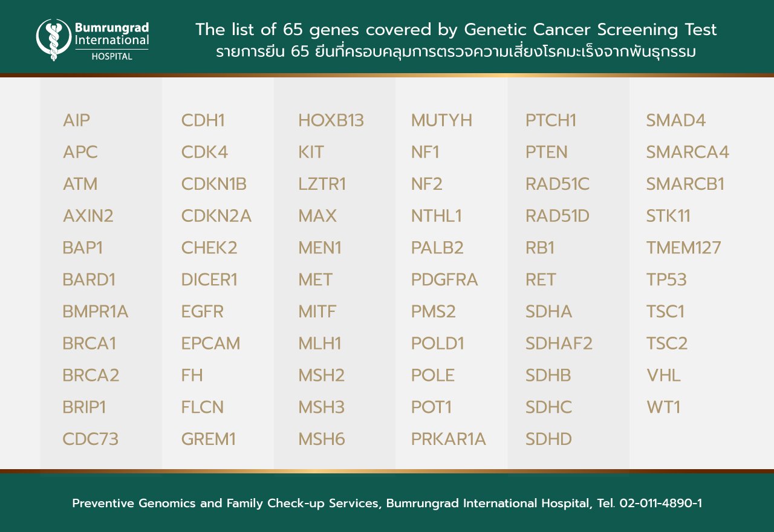Click the TP53 gene name
774x532 pixels.
coord(666,280)
